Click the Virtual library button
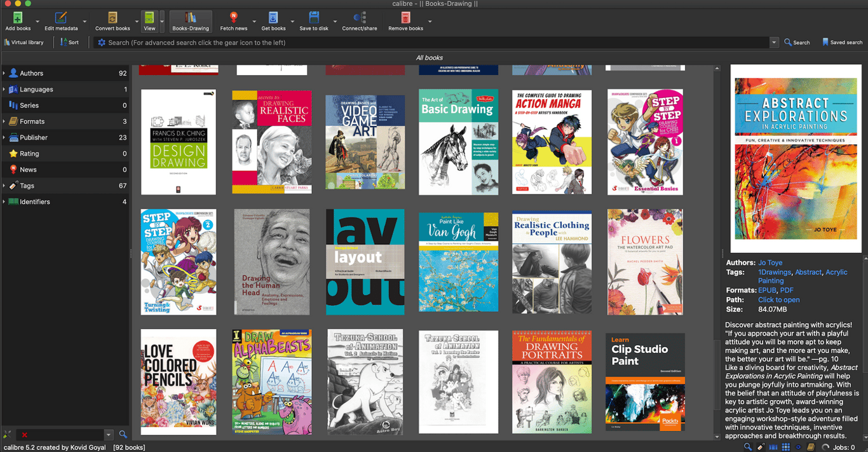The height and width of the screenshot is (452, 868). point(24,43)
